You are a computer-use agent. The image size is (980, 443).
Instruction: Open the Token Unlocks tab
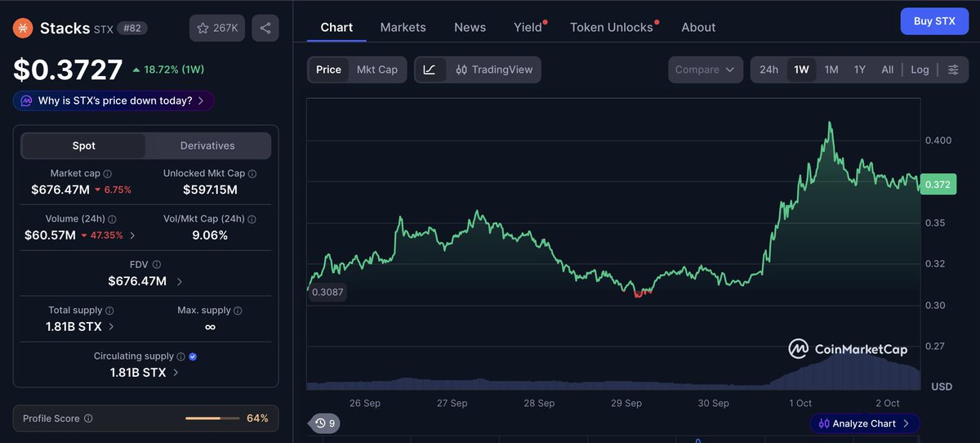click(612, 27)
